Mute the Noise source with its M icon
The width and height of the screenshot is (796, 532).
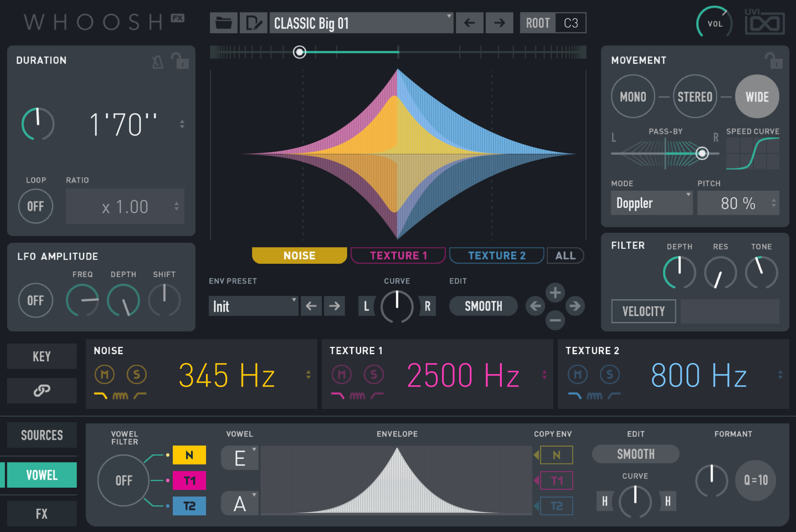click(105, 374)
